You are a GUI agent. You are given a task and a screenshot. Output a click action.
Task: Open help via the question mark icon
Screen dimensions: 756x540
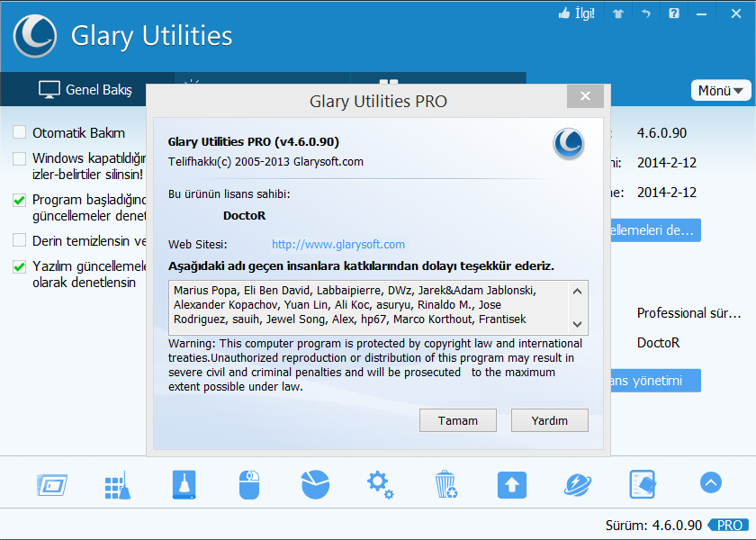(x=673, y=14)
